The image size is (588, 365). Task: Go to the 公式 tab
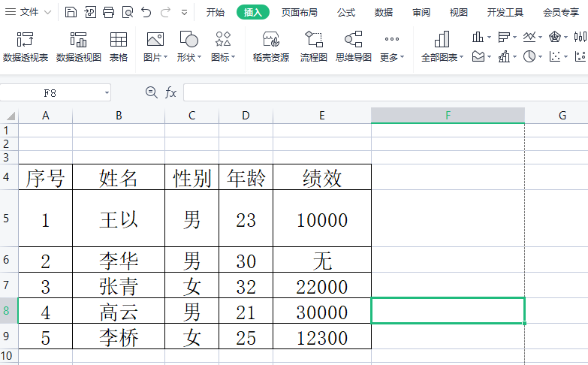pos(345,12)
